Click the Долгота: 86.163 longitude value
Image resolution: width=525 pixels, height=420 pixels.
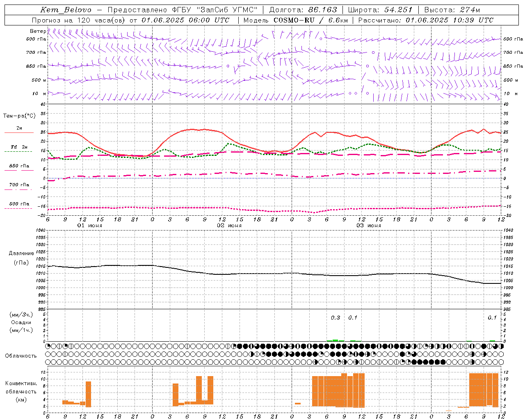[303, 10]
